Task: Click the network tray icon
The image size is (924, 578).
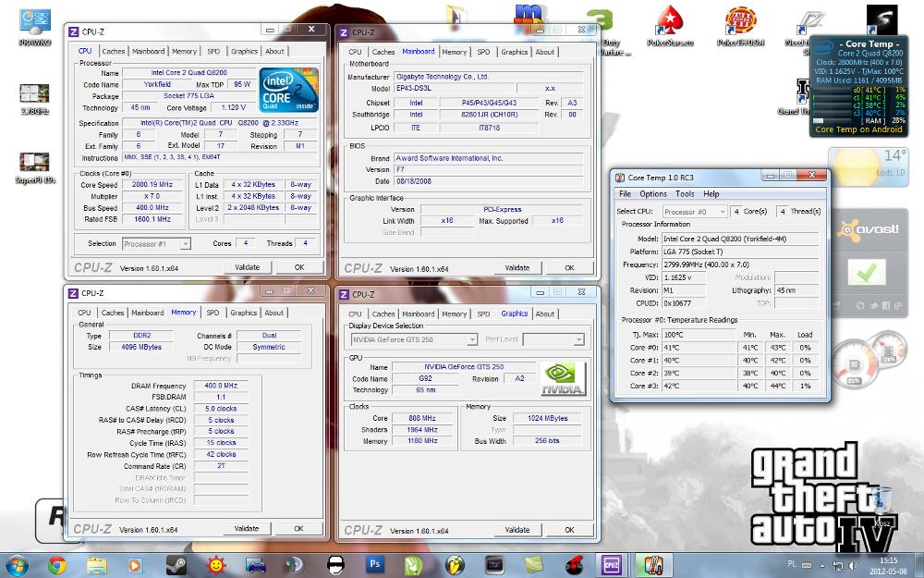Action: (837, 566)
